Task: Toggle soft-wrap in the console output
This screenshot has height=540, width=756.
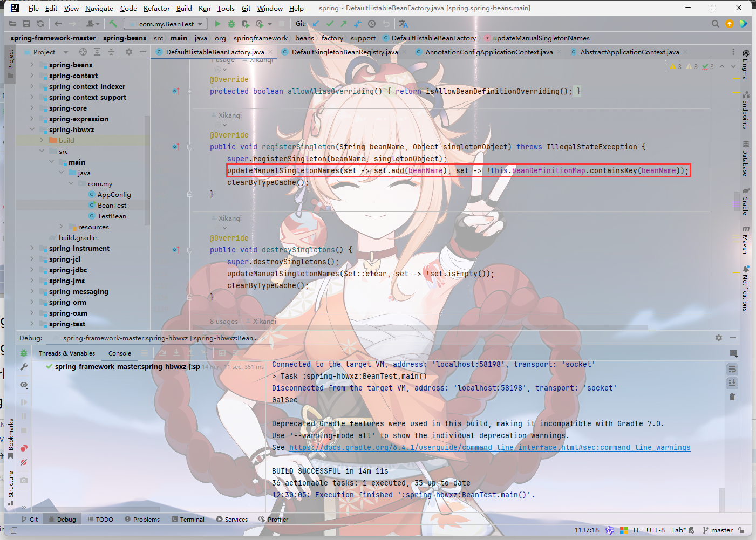Action: coord(732,369)
